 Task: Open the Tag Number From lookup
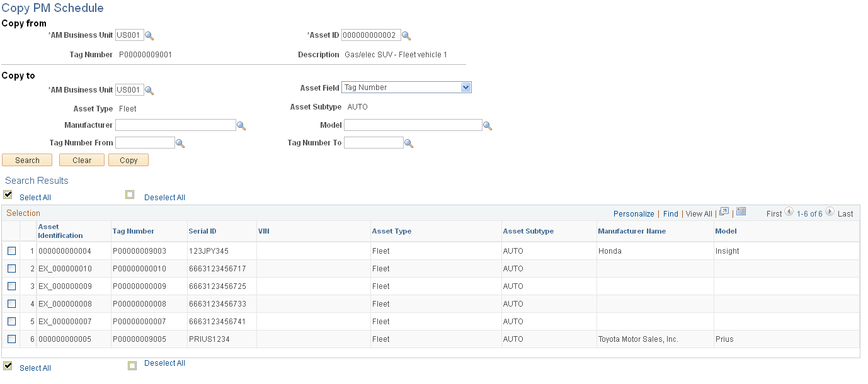181,142
